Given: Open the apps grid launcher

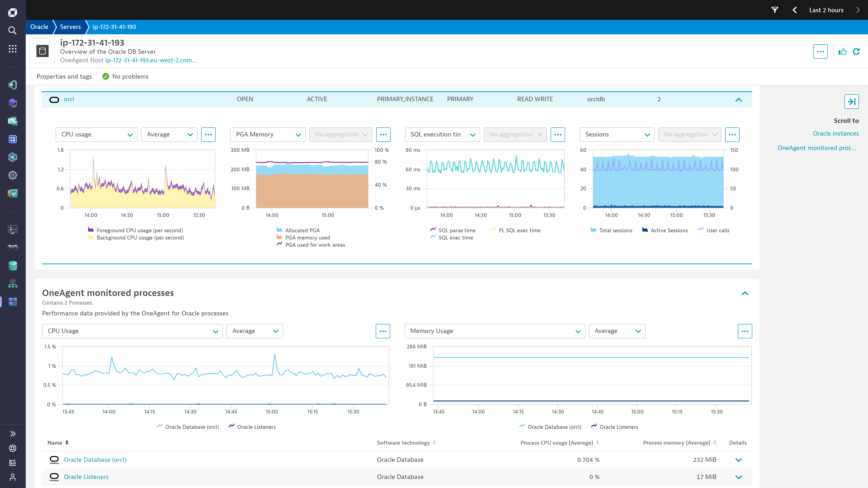Looking at the screenshot, I should point(12,49).
